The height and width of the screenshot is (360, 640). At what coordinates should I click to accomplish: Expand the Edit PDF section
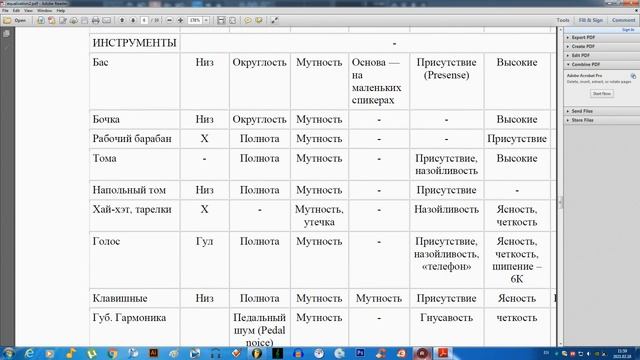tap(602, 55)
